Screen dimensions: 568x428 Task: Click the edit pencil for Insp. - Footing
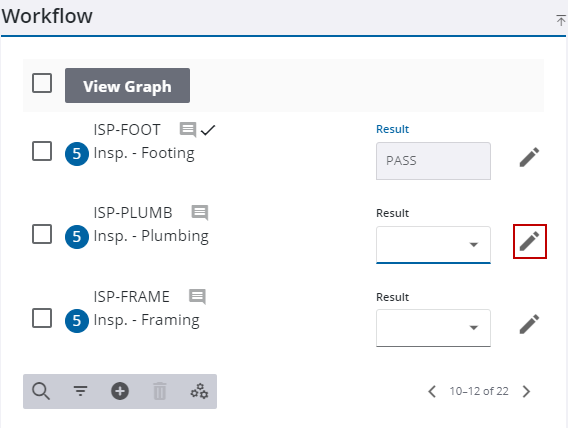pos(529,157)
